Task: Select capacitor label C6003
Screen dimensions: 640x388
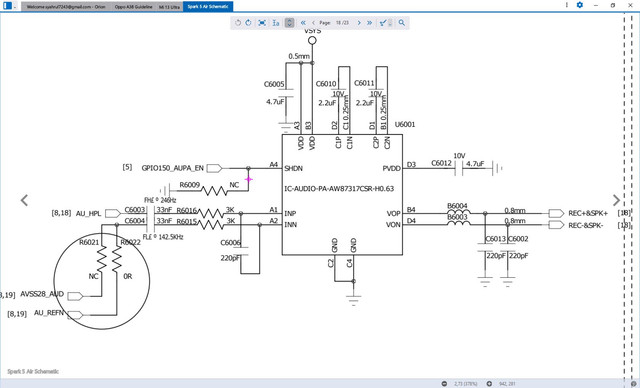Action: (135, 210)
